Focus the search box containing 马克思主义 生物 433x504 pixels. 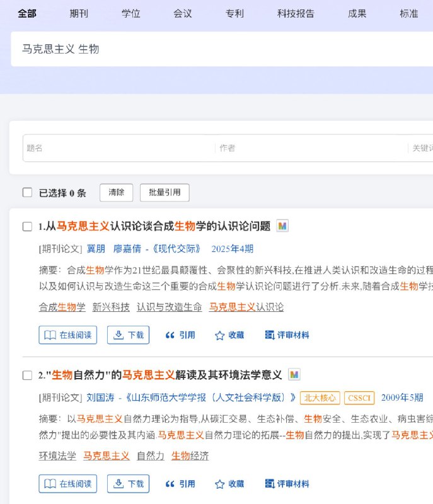(x=222, y=49)
